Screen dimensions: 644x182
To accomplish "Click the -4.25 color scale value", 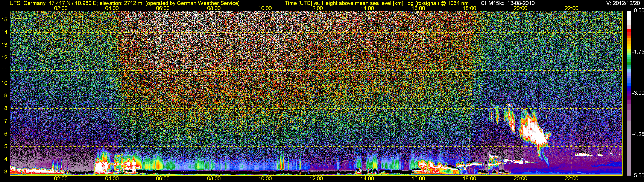I will pyautogui.click(x=638, y=134).
